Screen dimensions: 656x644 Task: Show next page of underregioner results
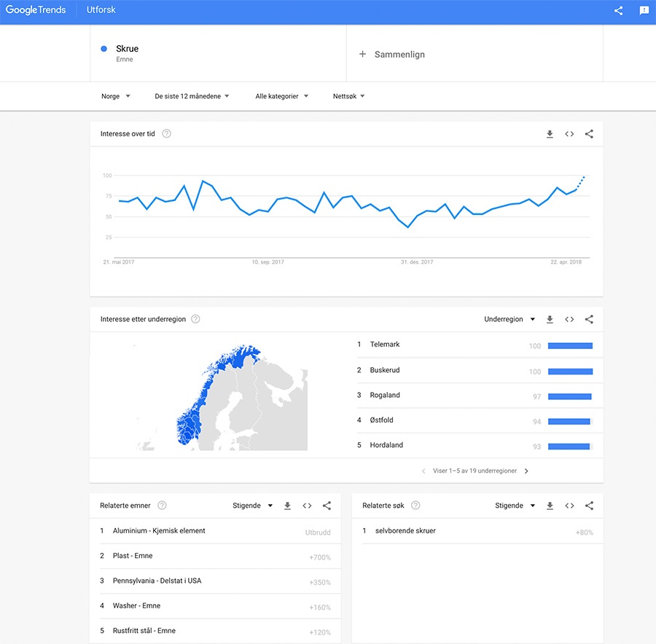click(526, 471)
